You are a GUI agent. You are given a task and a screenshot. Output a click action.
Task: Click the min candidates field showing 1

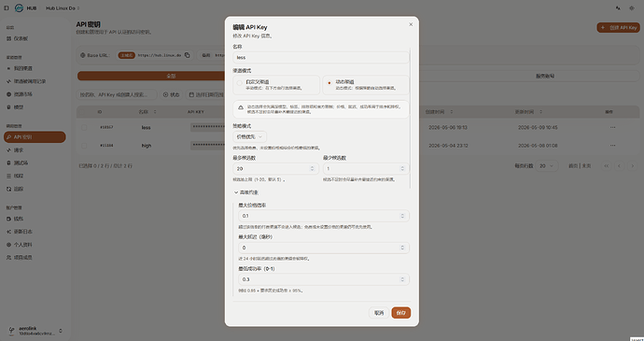click(x=366, y=169)
